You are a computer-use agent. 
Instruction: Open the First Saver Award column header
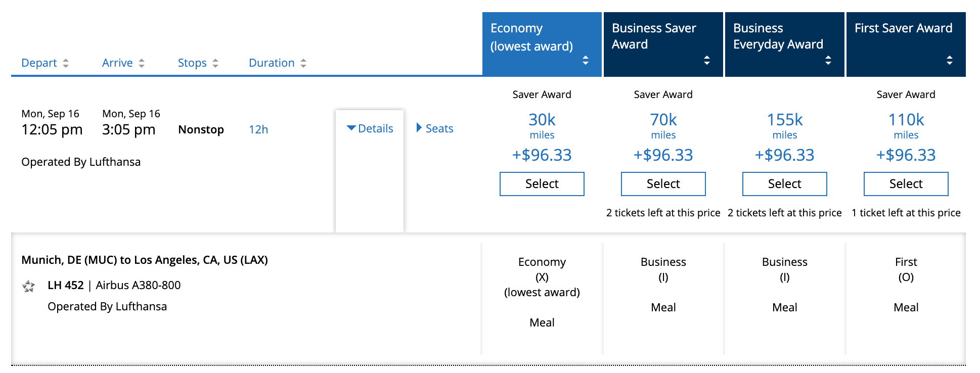coord(903,28)
